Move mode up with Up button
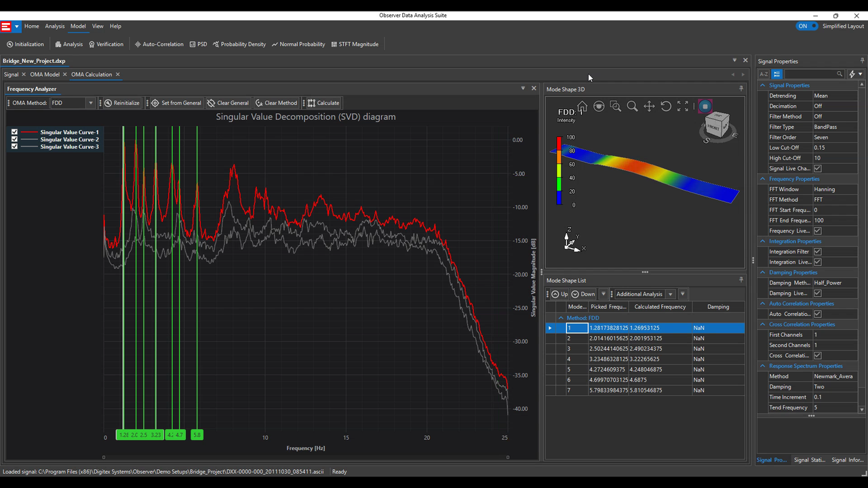Viewport: 868px width, 488px height. click(x=559, y=294)
